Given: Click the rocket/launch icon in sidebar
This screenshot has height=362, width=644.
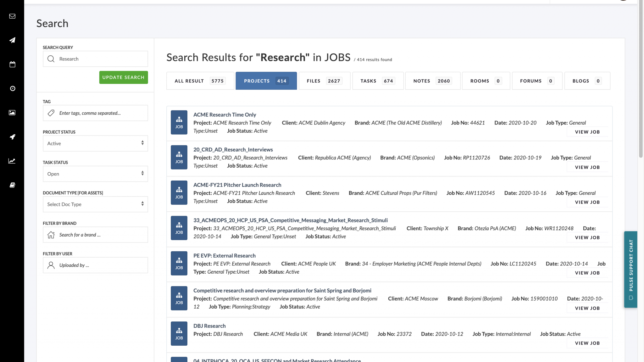Looking at the screenshot, I should pos(12,136).
